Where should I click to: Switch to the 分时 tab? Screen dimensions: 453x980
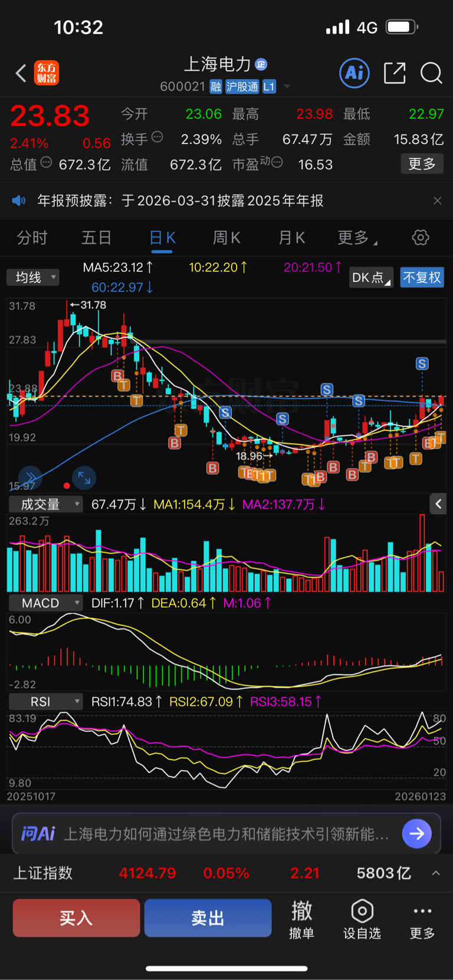[32, 238]
